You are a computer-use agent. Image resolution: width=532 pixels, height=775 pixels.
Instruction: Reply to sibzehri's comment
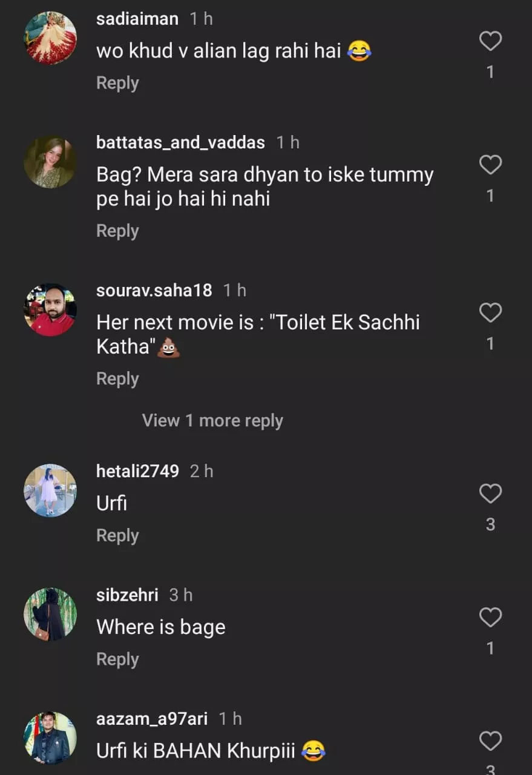pos(117,659)
